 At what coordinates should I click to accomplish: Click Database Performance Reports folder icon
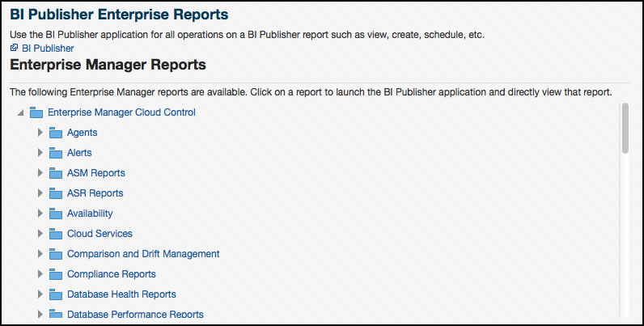pos(56,314)
